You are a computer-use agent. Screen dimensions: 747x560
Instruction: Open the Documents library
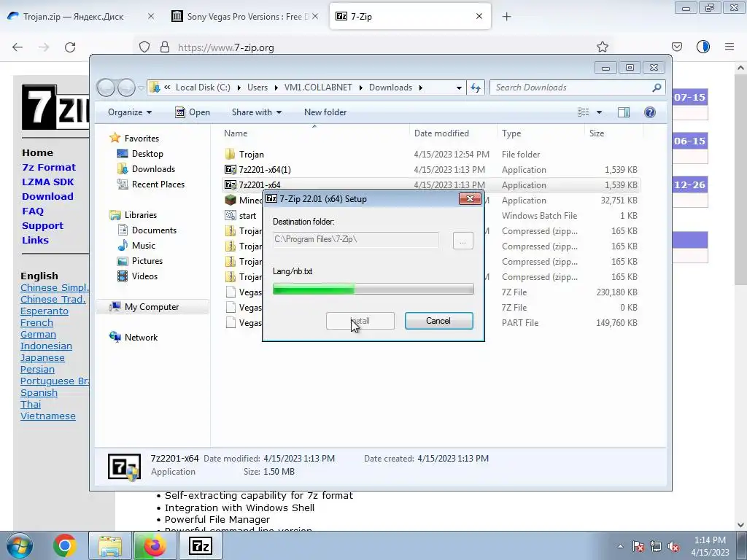(154, 230)
